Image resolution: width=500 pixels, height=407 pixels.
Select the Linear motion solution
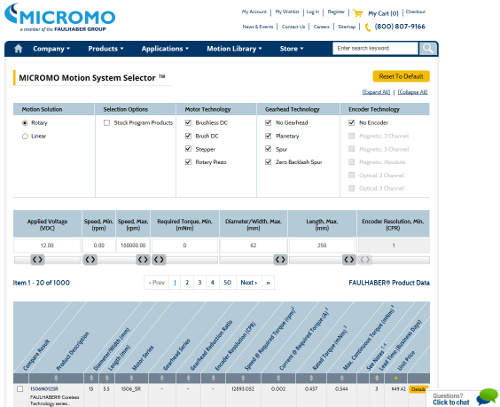tap(25, 136)
